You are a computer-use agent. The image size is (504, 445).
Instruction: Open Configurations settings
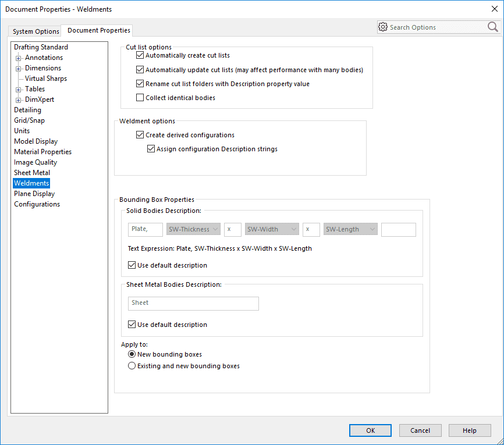point(37,204)
